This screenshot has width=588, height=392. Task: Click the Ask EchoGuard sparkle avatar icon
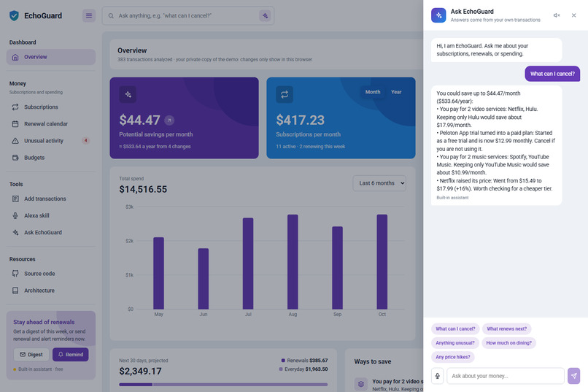point(438,15)
